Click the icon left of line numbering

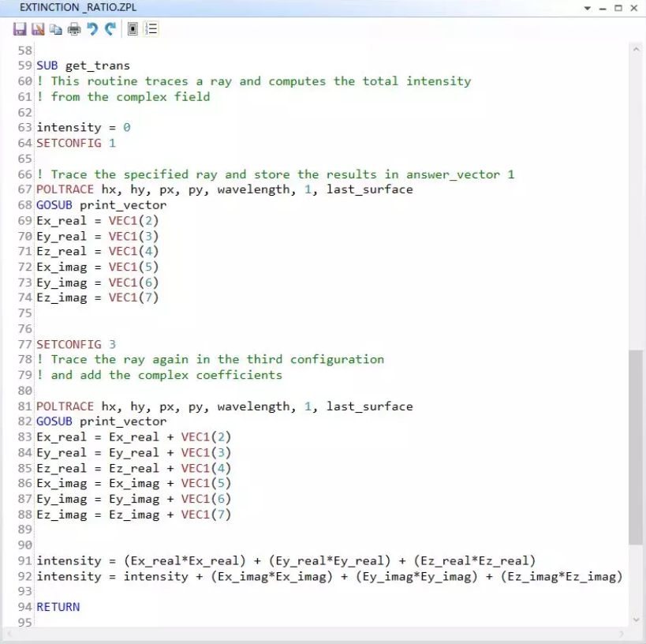[x=133, y=29]
